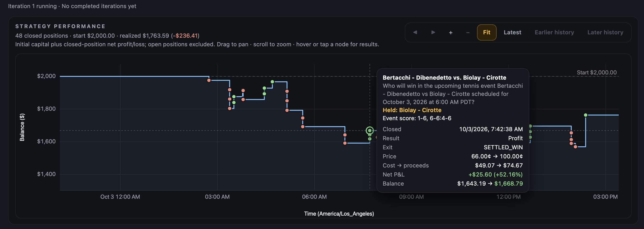Click 'Iteration 1 running' status text
Viewport: 644px width, 229px height.
coord(32,6)
